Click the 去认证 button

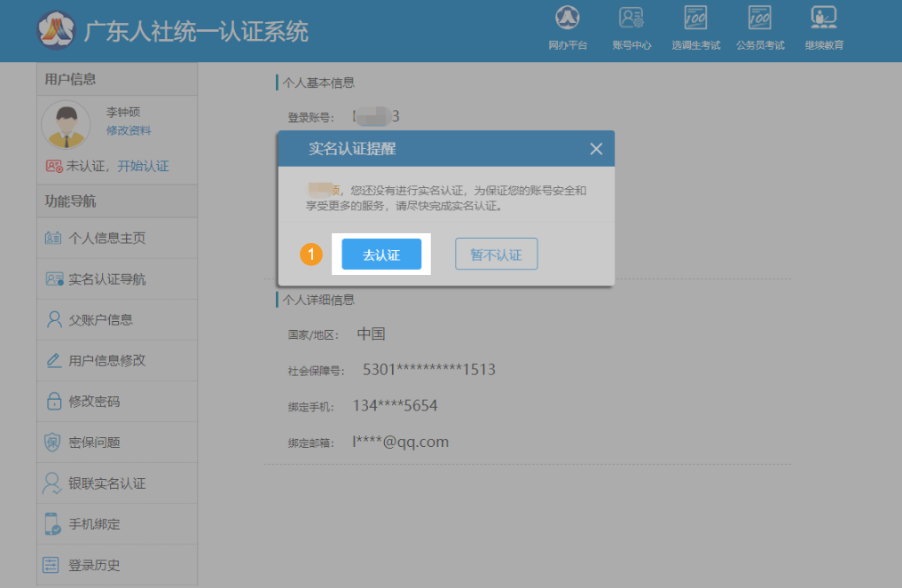(x=381, y=255)
